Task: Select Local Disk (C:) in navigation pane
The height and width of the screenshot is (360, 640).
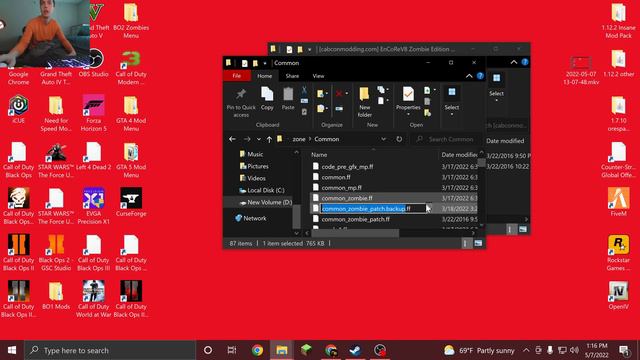Action: (262, 190)
